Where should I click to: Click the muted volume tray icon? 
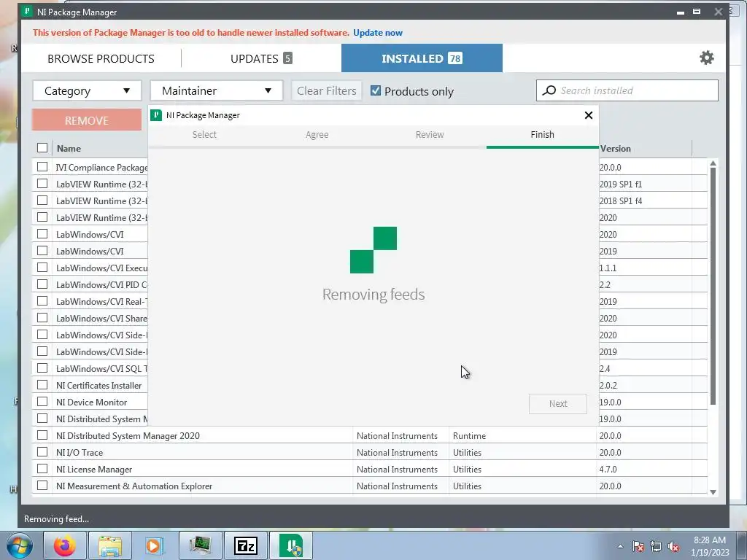pyautogui.click(x=673, y=547)
